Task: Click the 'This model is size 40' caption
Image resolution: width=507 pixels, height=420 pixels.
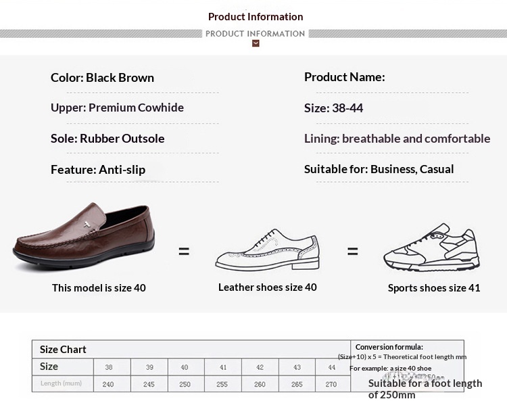Action: coord(99,287)
